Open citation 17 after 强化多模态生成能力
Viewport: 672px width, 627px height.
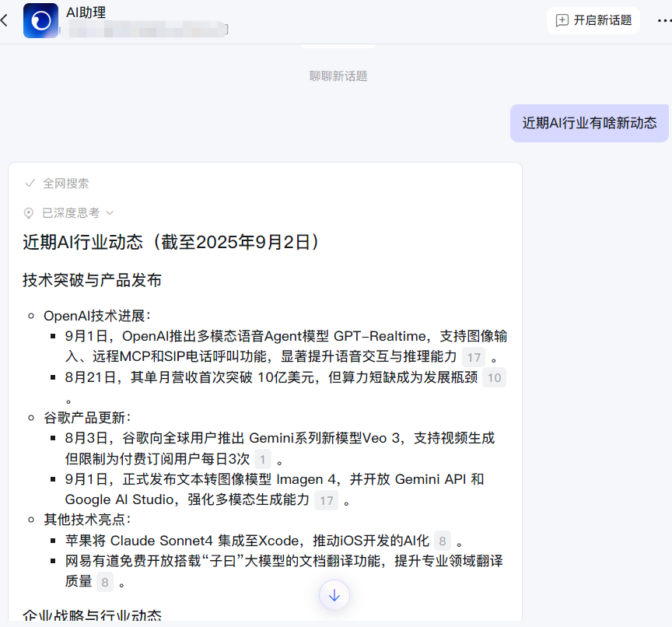326,500
